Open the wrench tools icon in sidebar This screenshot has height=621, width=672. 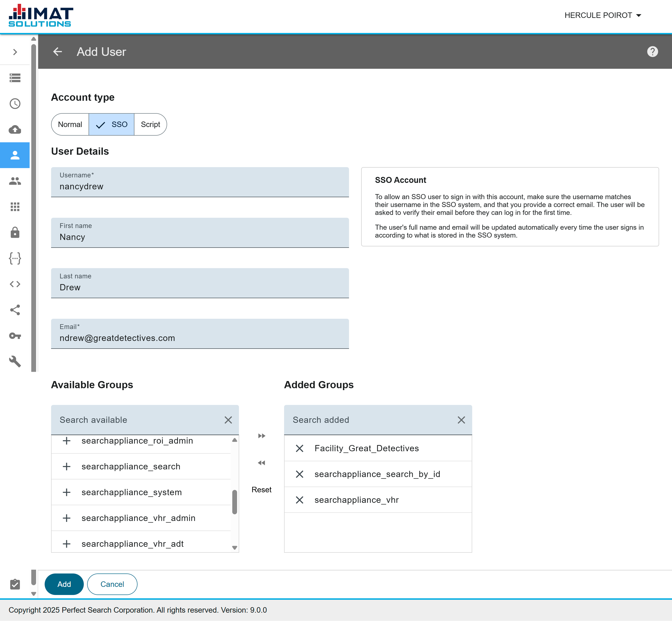[x=15, y=361]
